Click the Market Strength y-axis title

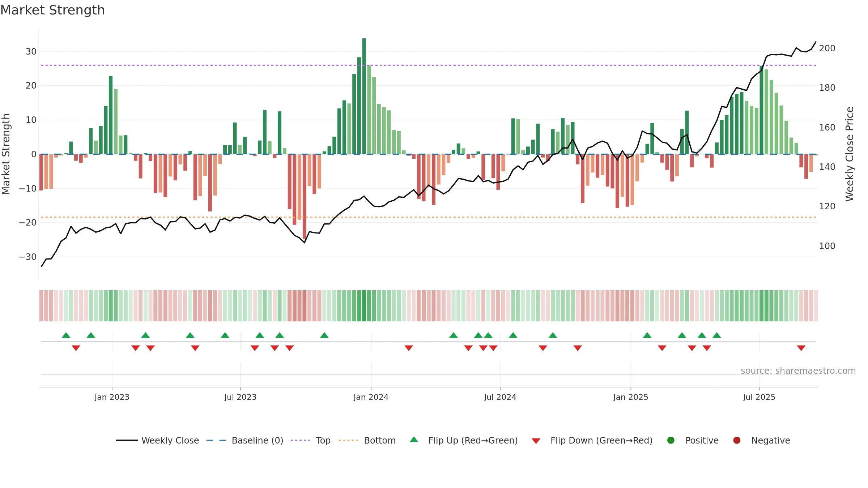coord(6,154)
